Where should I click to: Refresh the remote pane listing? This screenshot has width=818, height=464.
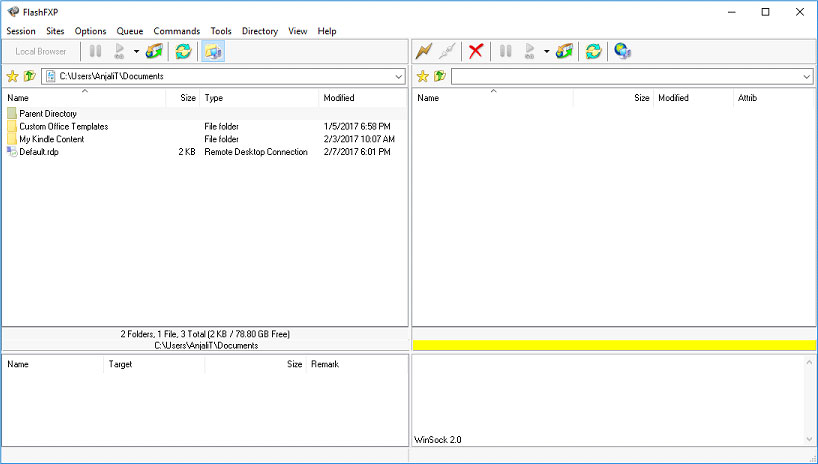coord(593,51)
